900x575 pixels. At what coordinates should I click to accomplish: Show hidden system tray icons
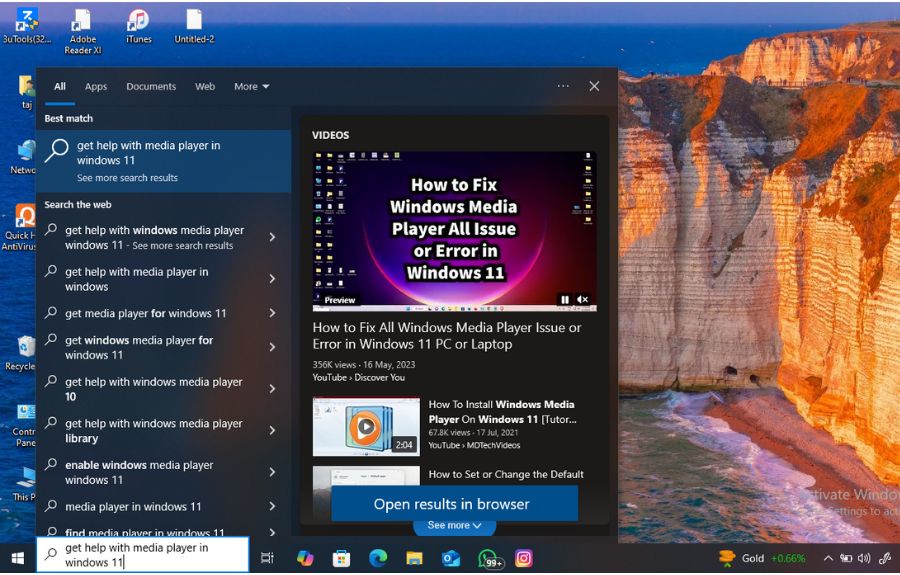coord(828,558)
